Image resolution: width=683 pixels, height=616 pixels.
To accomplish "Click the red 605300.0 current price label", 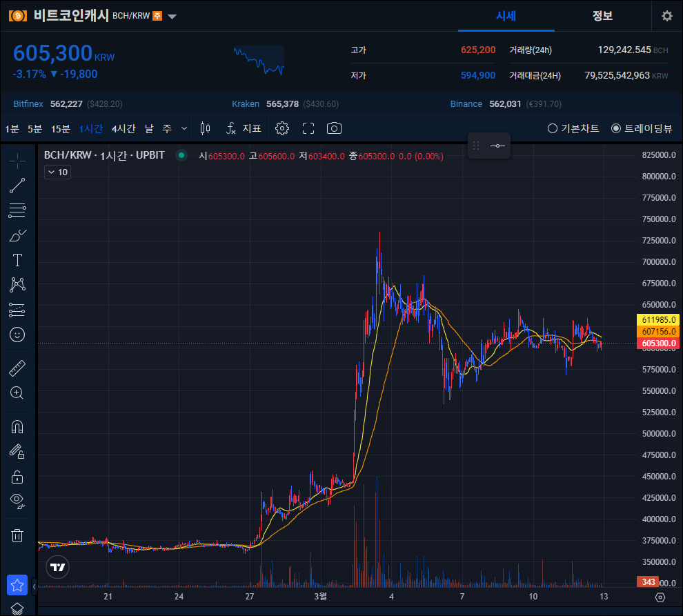I will point(658,344).
